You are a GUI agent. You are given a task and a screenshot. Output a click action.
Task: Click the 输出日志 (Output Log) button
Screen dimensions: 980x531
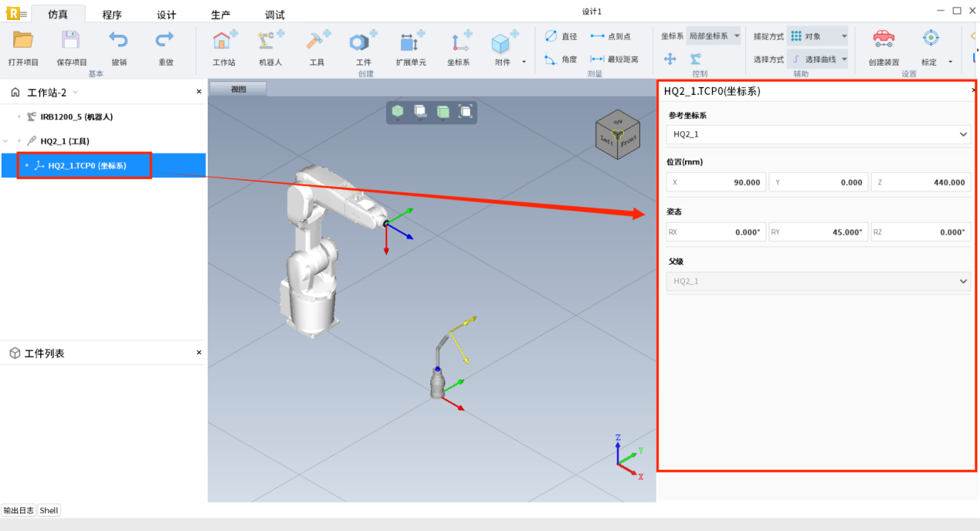click(x=19, y=510)
